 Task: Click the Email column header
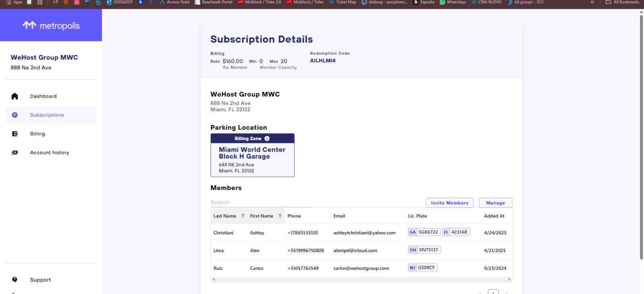pos(339,216)
